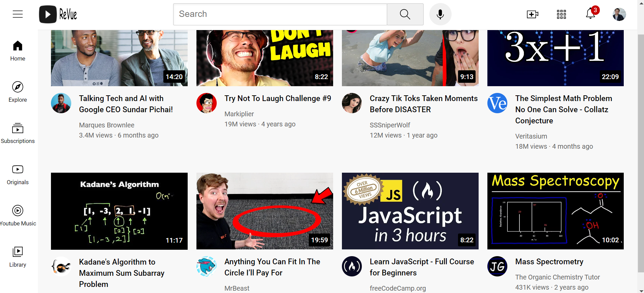Viewport: 644px width, 293px height.
Task: Open the account profile avatar
Action: pos(619,14)
